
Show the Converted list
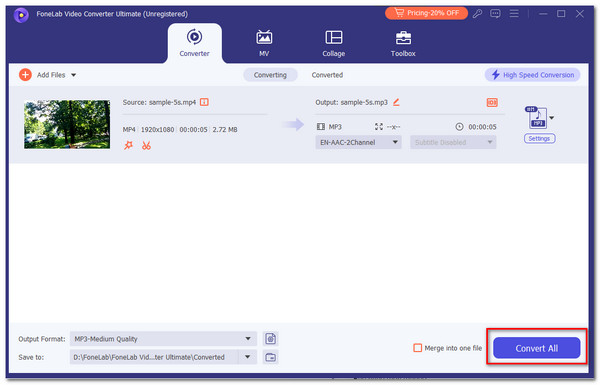point(327,75)
